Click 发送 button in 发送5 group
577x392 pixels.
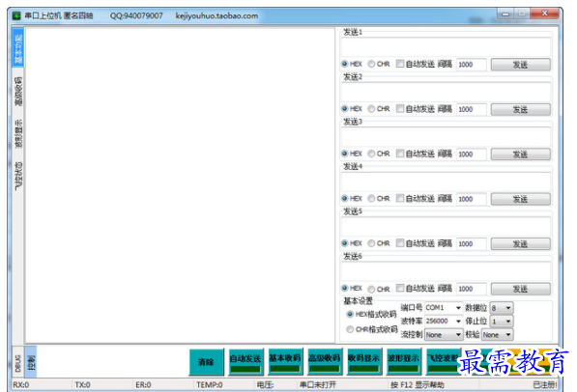[x=520, y=244]
